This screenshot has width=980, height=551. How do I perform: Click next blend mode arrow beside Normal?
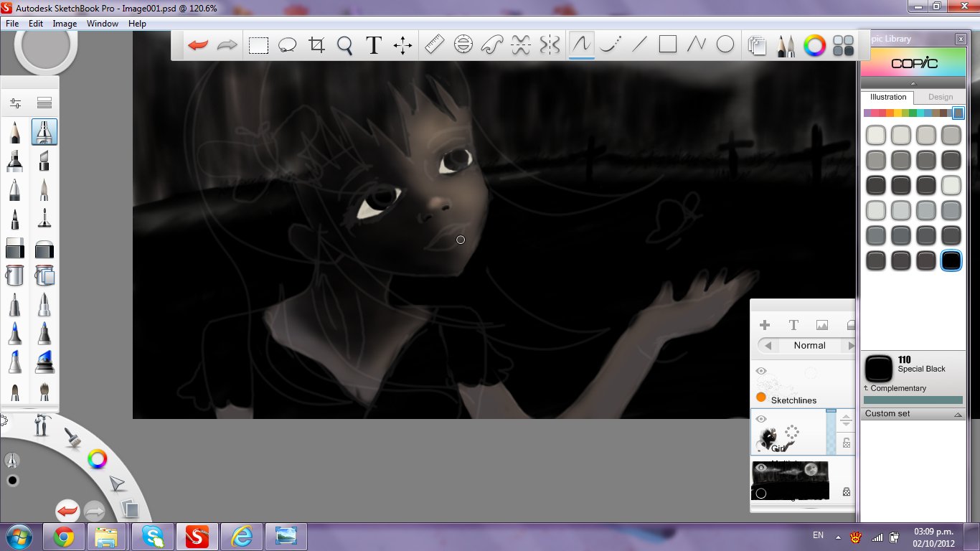tap(851, 346)
